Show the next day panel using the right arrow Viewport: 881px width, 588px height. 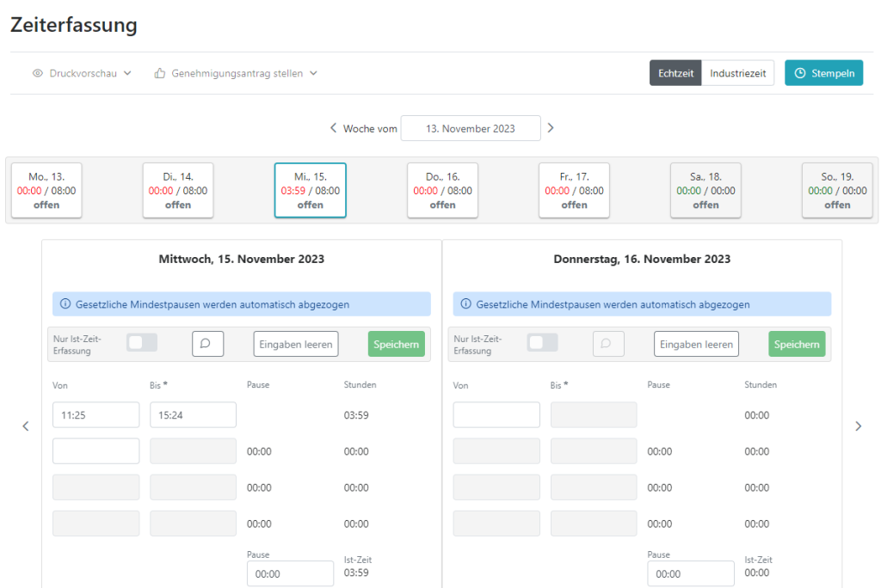[858, 426]
